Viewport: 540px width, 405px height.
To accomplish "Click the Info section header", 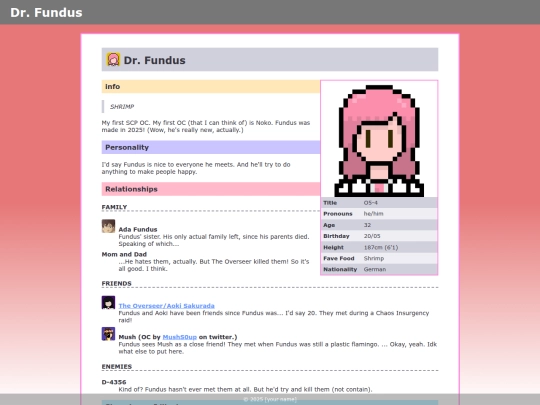I will click(x=211, y=86).
